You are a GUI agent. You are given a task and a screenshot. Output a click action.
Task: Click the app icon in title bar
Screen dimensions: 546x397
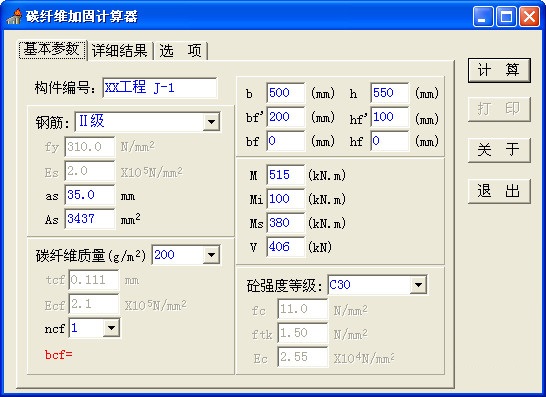pos(14,16)
